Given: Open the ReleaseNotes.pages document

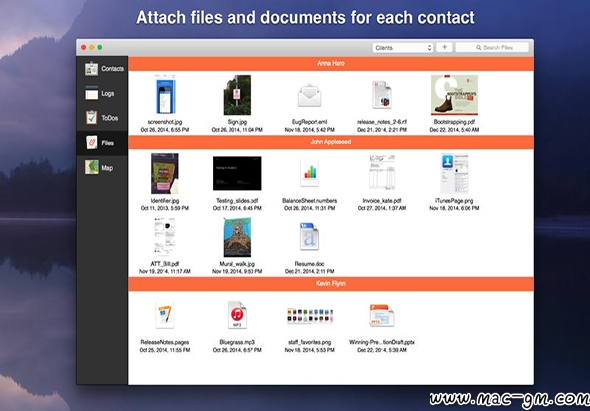Looking at the screenshot, I should point(165,315).
